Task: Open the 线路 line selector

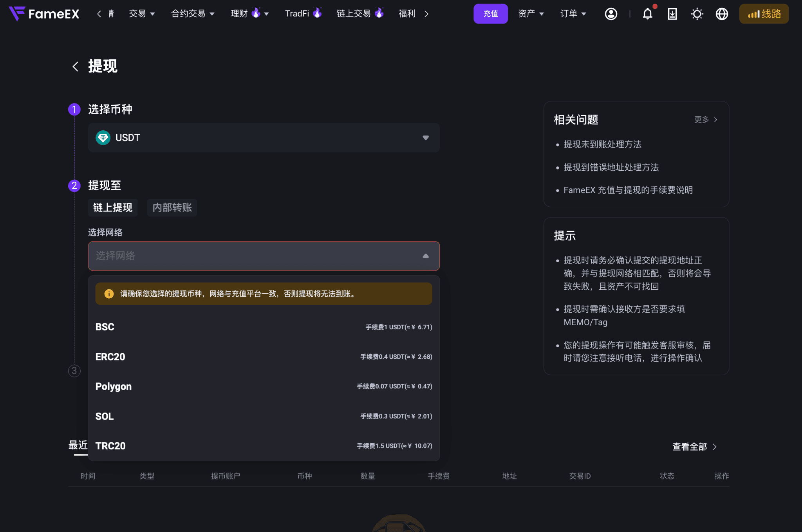Action: 764,14
